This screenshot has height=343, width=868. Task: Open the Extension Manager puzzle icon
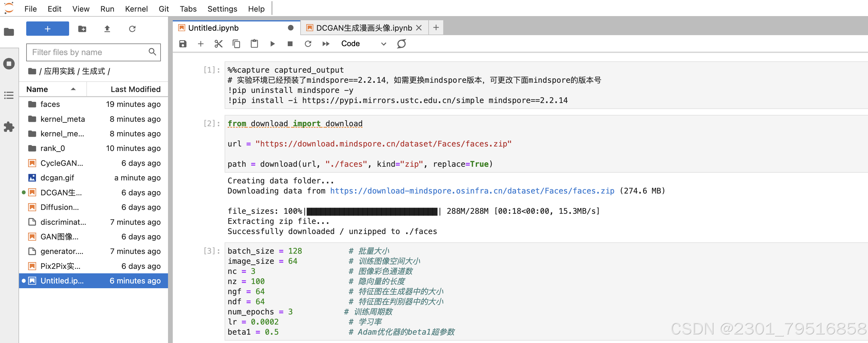point(9,127)
